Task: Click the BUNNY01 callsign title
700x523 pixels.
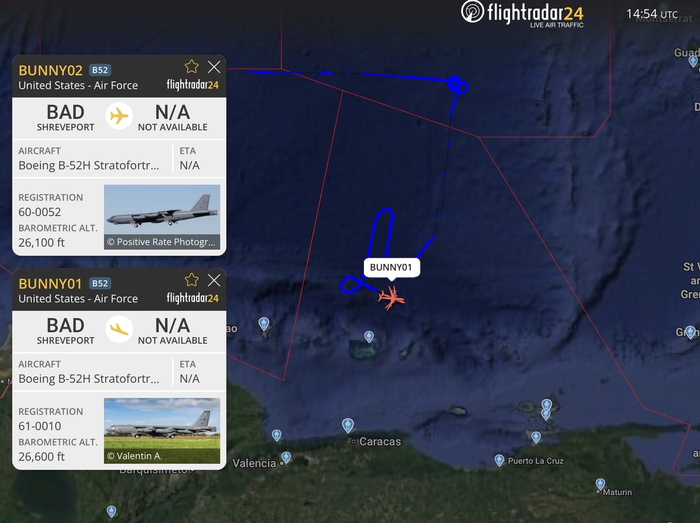Action: point(50,284)
